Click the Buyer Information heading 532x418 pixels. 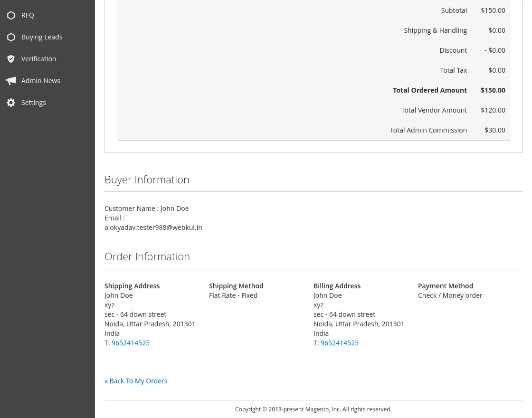[147, 180]
